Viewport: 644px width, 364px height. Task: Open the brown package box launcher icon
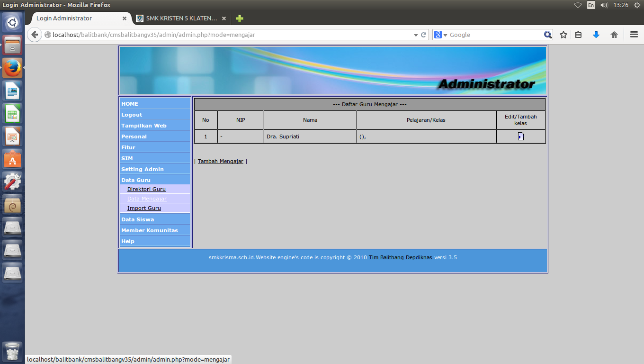tap(12, 204)
